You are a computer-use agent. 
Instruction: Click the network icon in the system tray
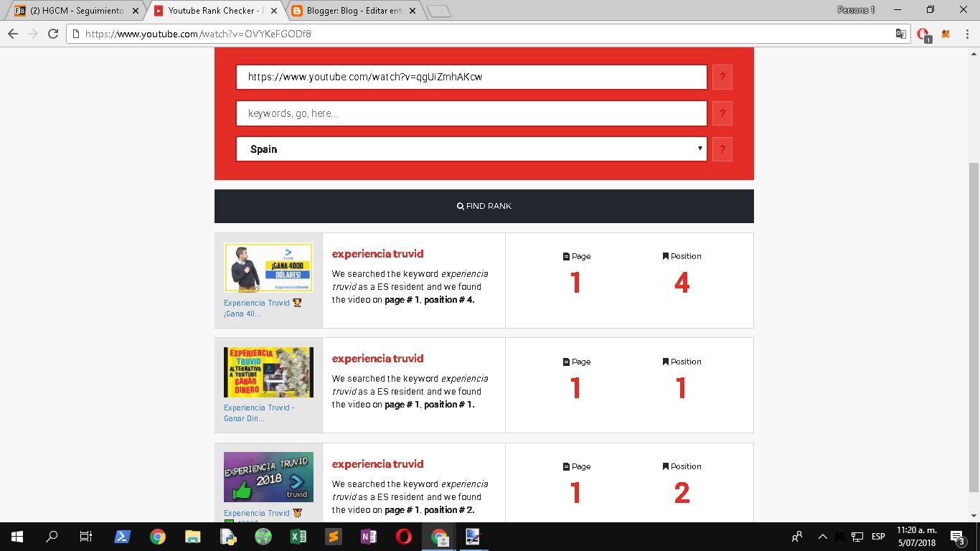click(857, 537)
